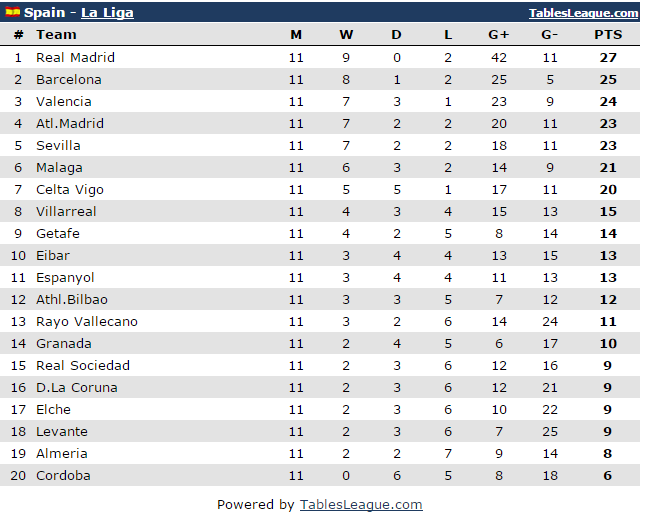Click D.La Coruna team name

point(77,388)
